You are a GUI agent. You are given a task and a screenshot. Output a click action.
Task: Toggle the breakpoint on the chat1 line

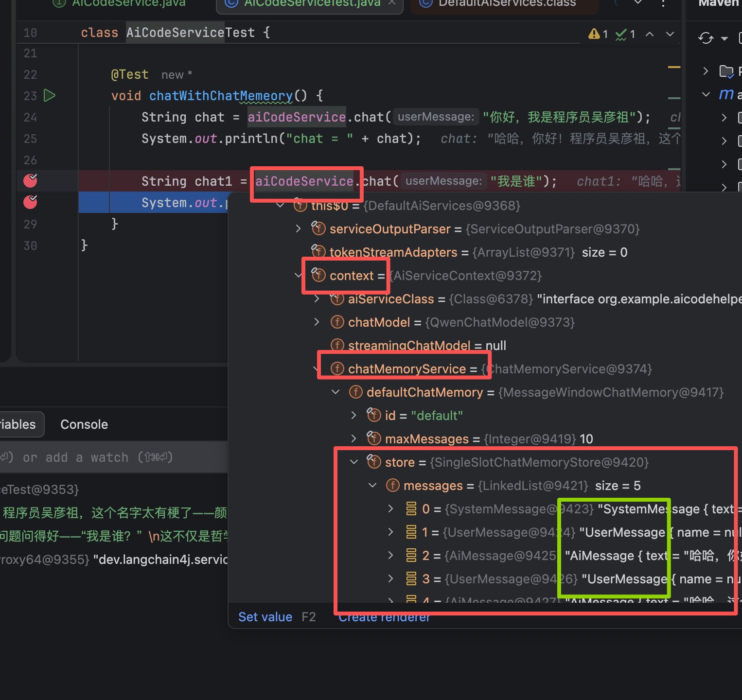point(30,180)
